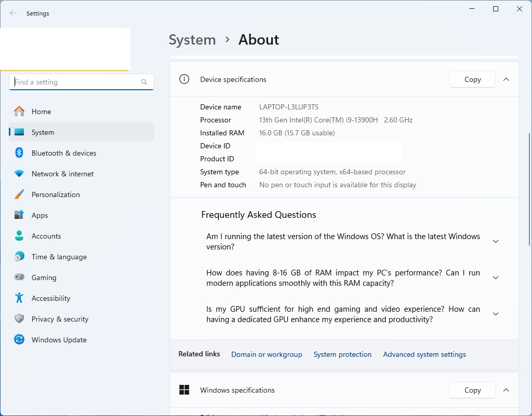Open Time & language settings

coord(81,256)
